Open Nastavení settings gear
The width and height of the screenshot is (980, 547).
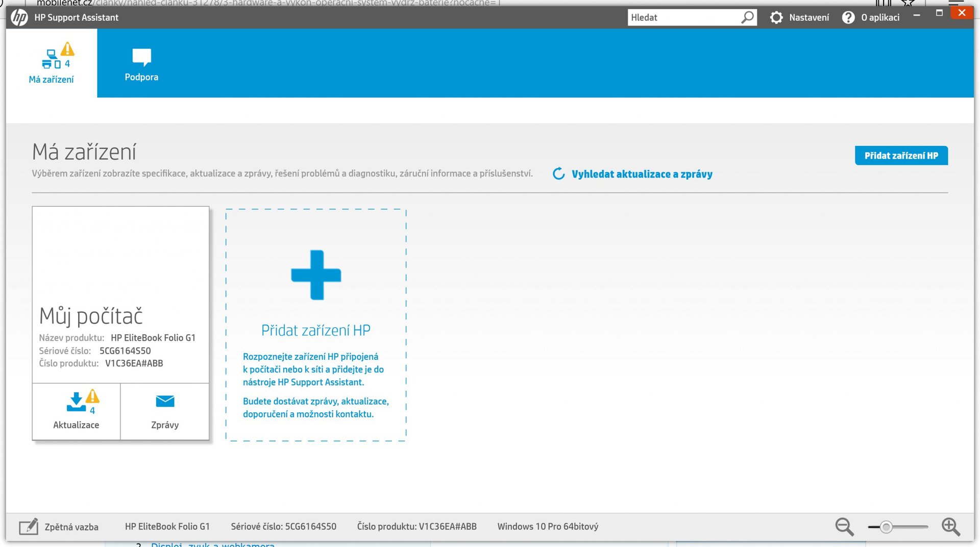click(x=776, y=17)
